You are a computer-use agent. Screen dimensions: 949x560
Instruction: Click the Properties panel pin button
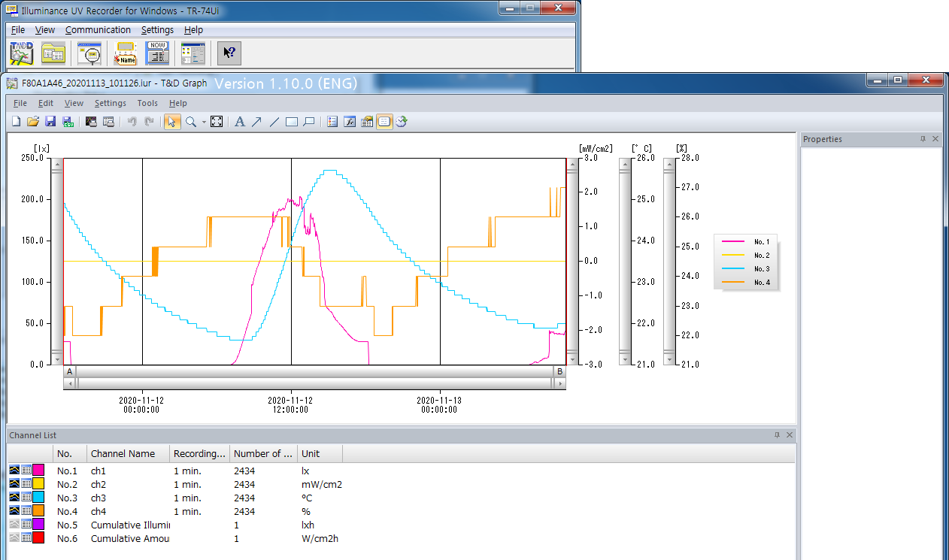click(923, 139)
